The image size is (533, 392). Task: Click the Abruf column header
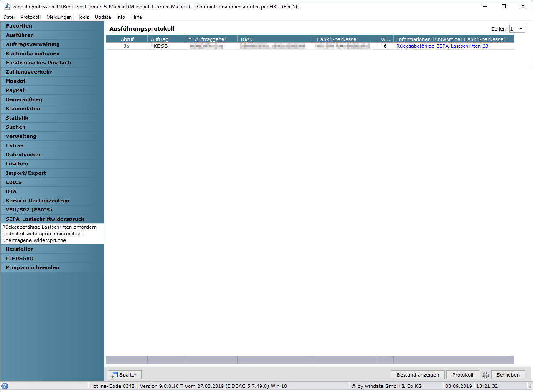coord(127,39)
